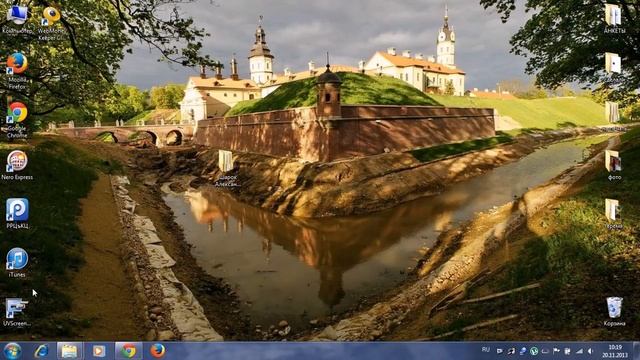The height and width of the screenshot is (360, 640).
Task: Open Action Center flag icon in tray
Action: pos(556,351)
